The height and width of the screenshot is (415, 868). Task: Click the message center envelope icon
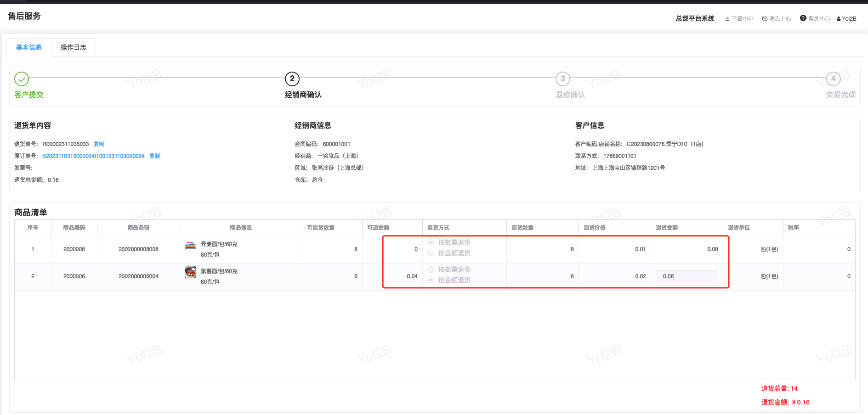[x=765, y=19]
